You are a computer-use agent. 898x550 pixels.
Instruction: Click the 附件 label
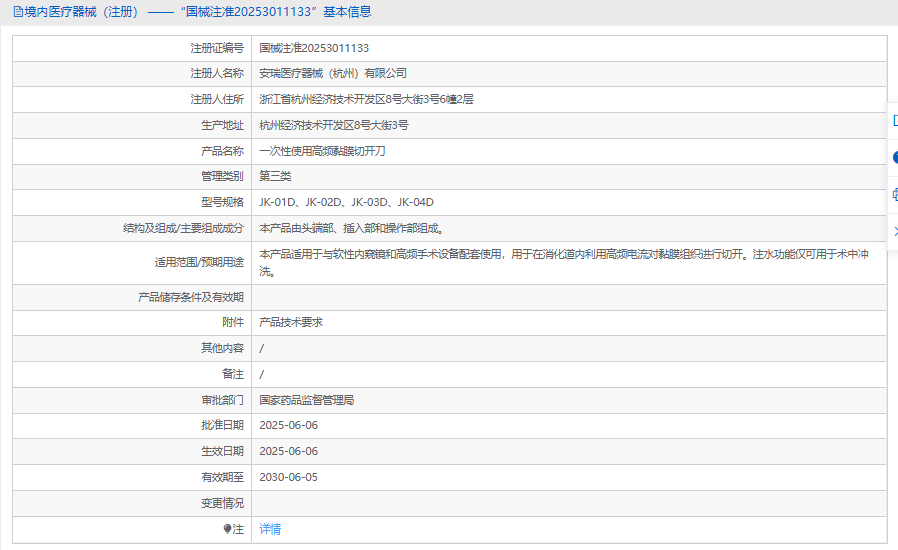click(233, 323)
